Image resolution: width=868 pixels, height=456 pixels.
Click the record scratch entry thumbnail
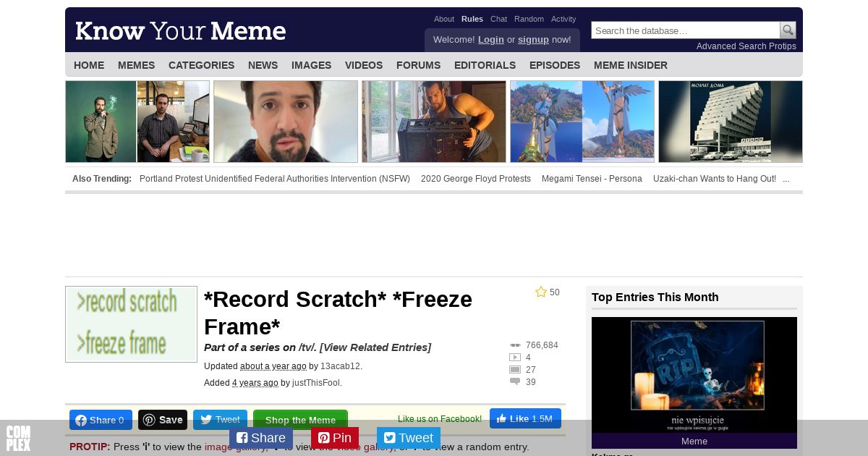click(131, 324)
